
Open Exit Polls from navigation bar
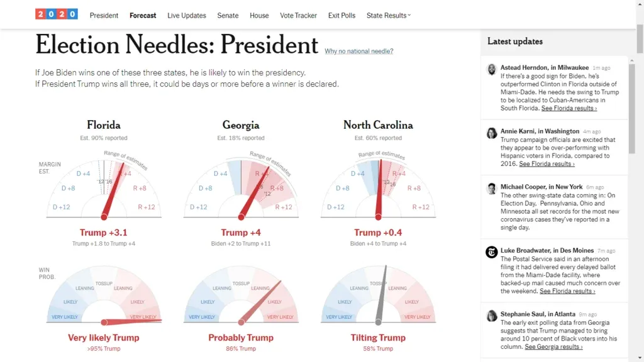click(341, 15)
